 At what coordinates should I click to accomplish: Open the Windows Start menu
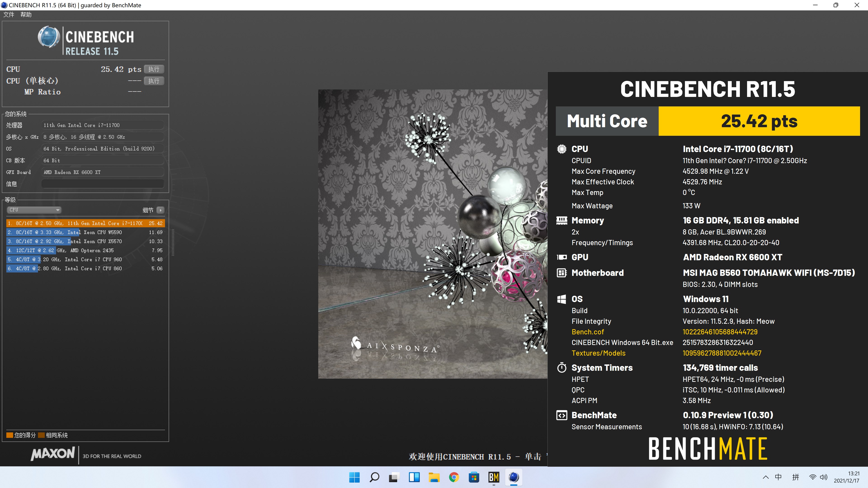354,477
